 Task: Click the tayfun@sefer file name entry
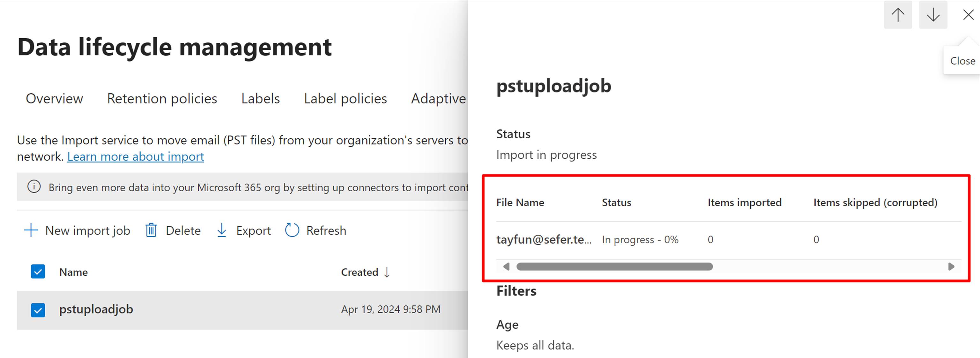[x=544, y=240]
